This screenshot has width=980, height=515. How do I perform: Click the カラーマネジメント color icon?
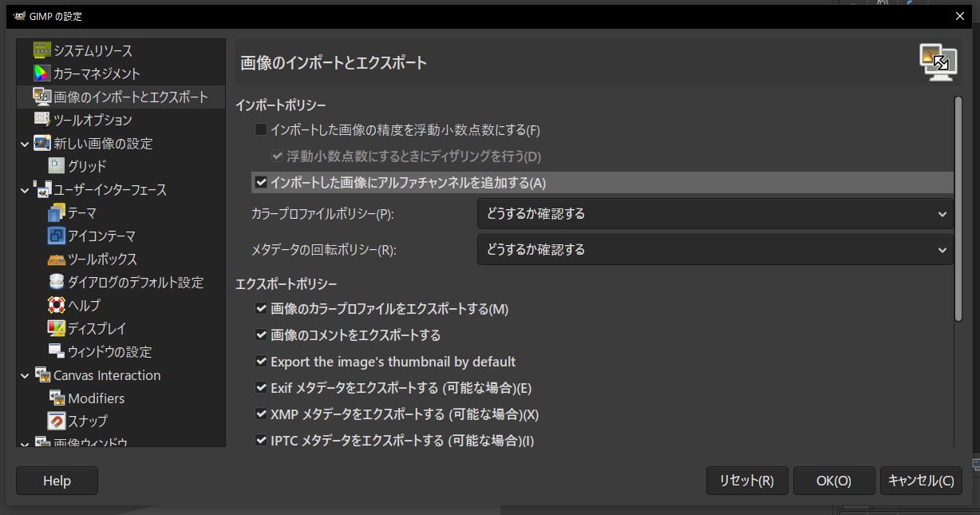(41, 73)
